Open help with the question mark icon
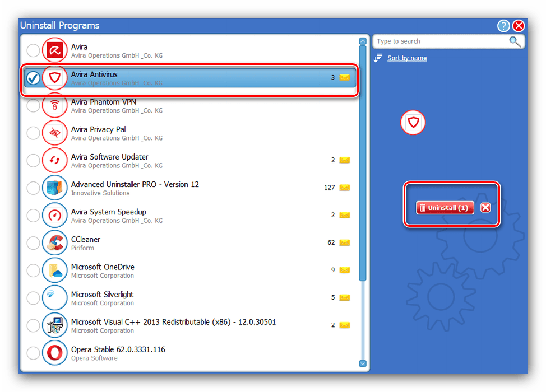 coord(503,26)
